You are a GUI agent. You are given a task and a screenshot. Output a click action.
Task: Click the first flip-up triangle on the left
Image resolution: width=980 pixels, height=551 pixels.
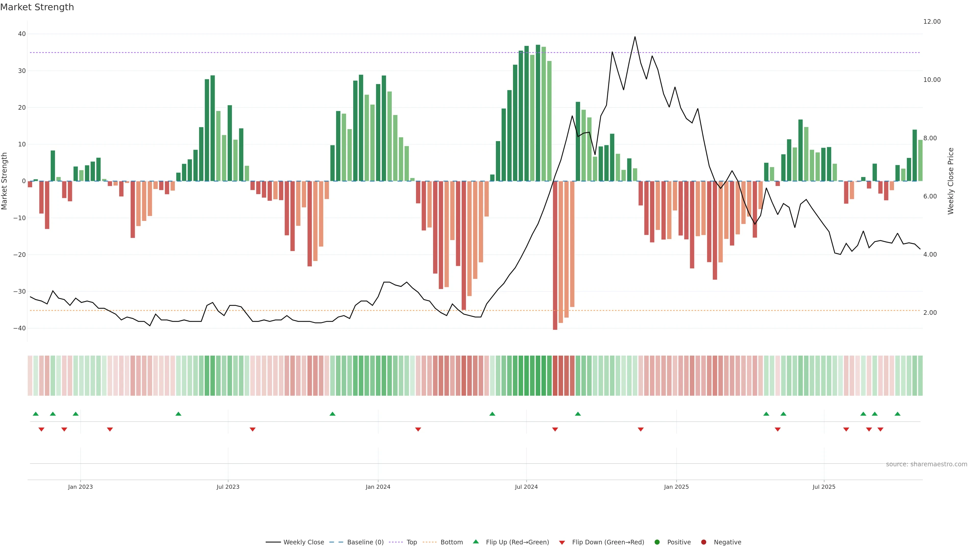click(x=36, y=414)
